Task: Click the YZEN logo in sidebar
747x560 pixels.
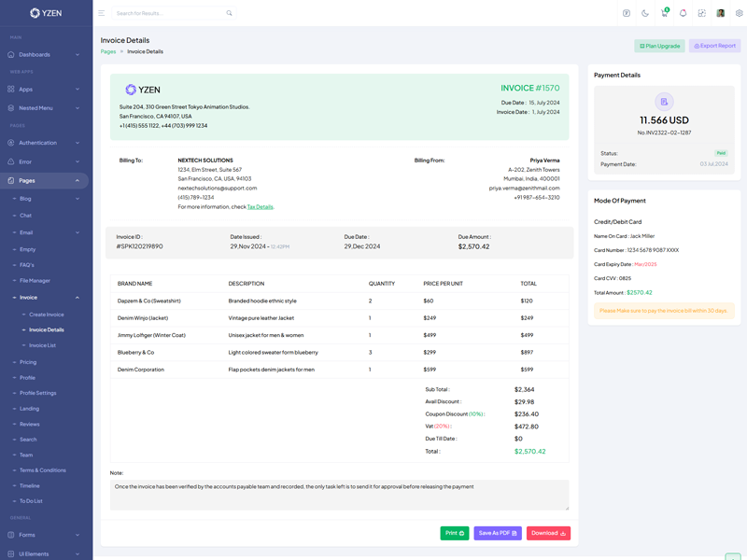Action: [x=46, y=13]
